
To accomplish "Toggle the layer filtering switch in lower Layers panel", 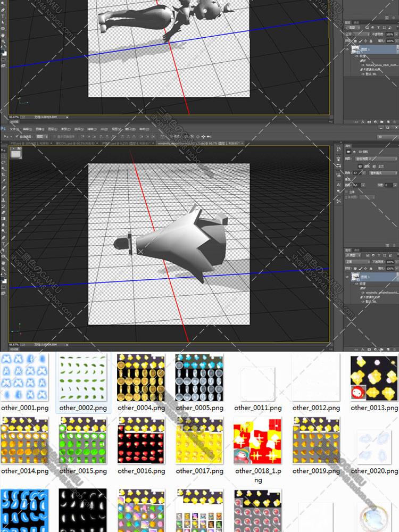I will pos(397,255).
